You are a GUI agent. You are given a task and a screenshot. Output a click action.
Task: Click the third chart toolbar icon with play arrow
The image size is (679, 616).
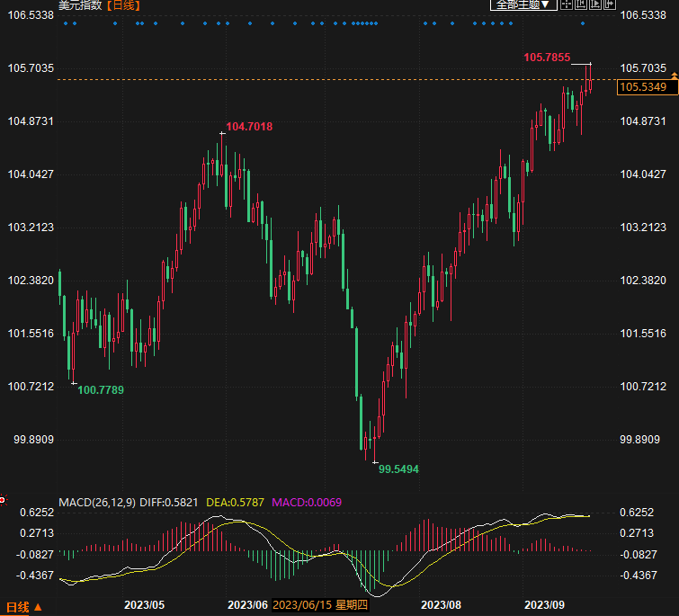pyautogui.click(x=595, y=5)
